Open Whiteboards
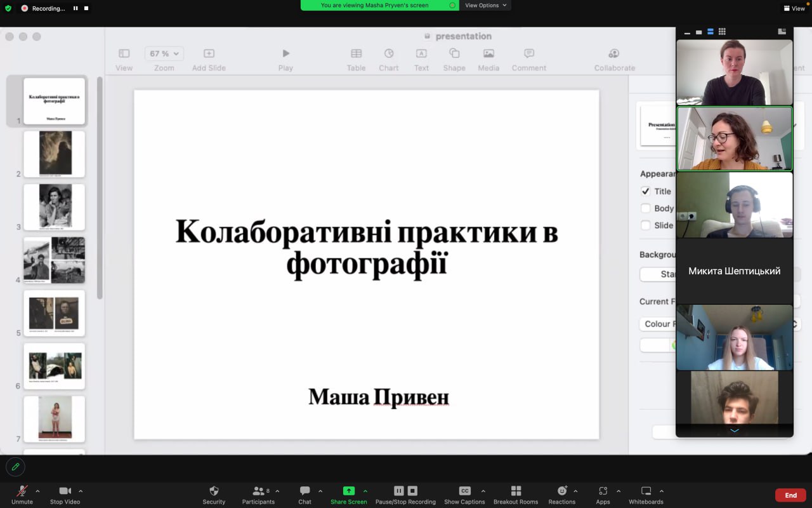The image size is (812, 508). 646,491
